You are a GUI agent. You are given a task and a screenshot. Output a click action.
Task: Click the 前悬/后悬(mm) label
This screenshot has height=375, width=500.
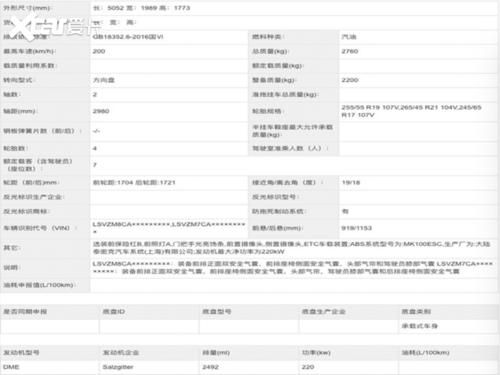277,228
